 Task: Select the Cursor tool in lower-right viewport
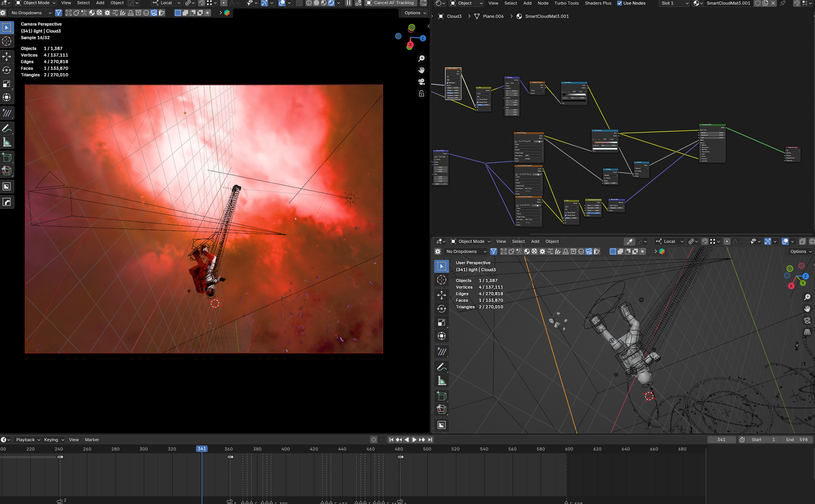[441, 280]
